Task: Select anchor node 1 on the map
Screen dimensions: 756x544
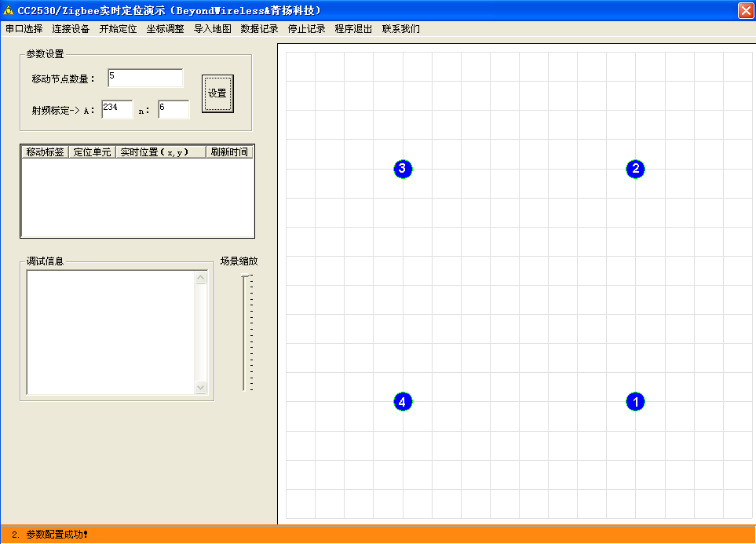Action: coord(635,401)
